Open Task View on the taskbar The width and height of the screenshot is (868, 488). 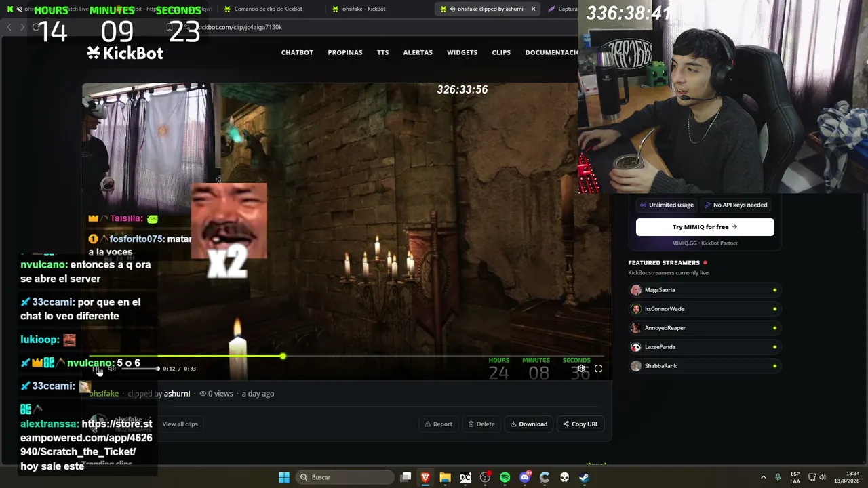click(x=406, y=477)
